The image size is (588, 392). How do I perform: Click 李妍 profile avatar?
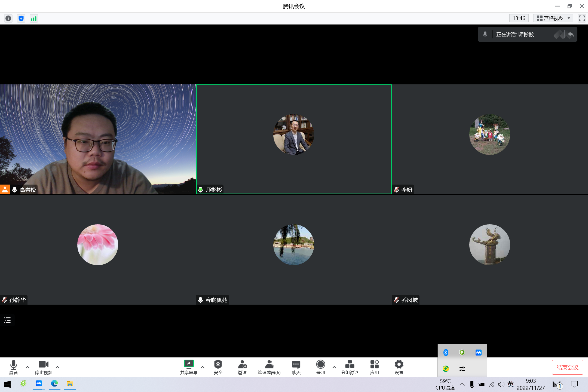click(x=490, y=134)
